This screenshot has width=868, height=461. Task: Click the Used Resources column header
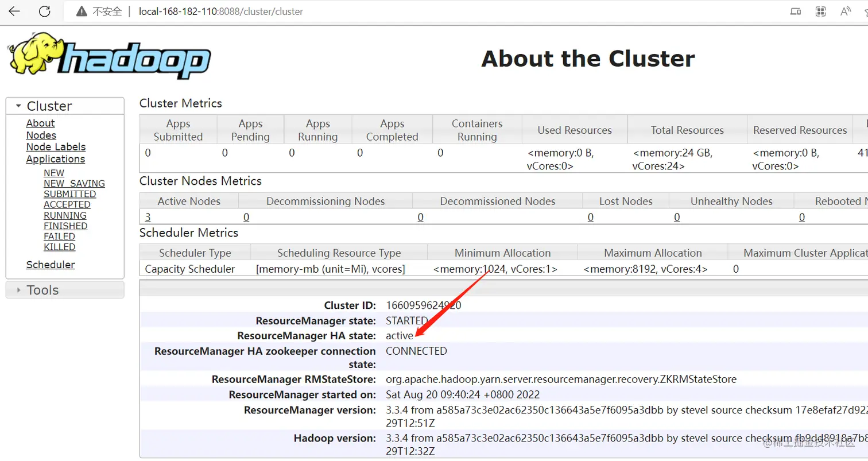pyautogui.click(x=575, y=130)
